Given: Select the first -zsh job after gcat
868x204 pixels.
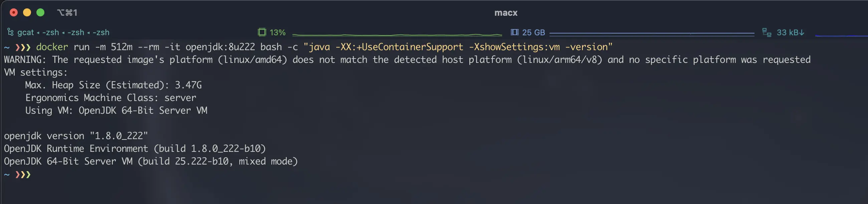Looking at the screenshot, I should point(50,32).
